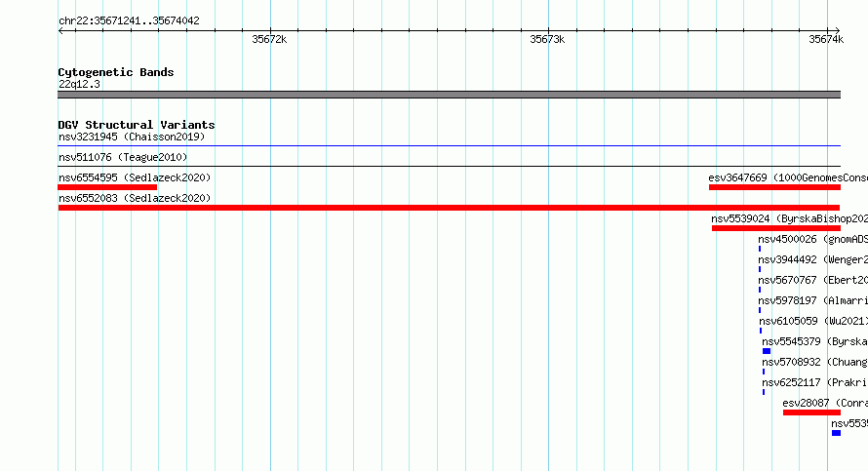Screen dimensions: 868x471
Task: Open variant nsv3944492 label
Action: pos(813,259)
